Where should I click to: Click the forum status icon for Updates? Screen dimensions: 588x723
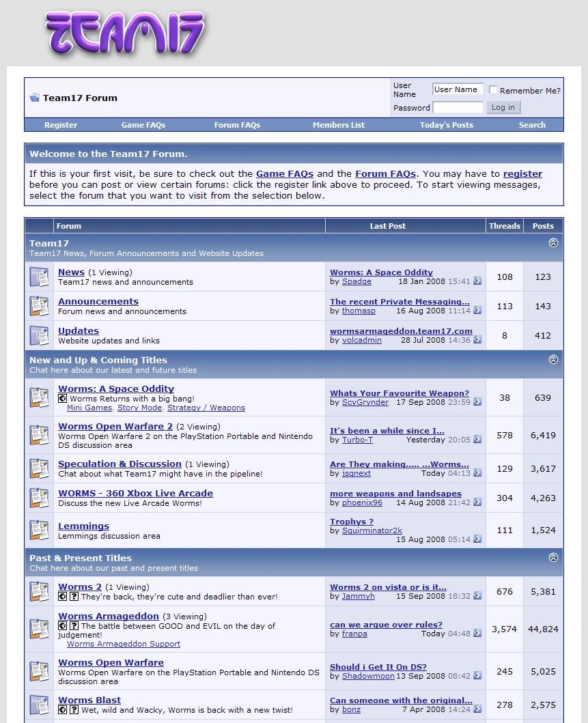39,336
